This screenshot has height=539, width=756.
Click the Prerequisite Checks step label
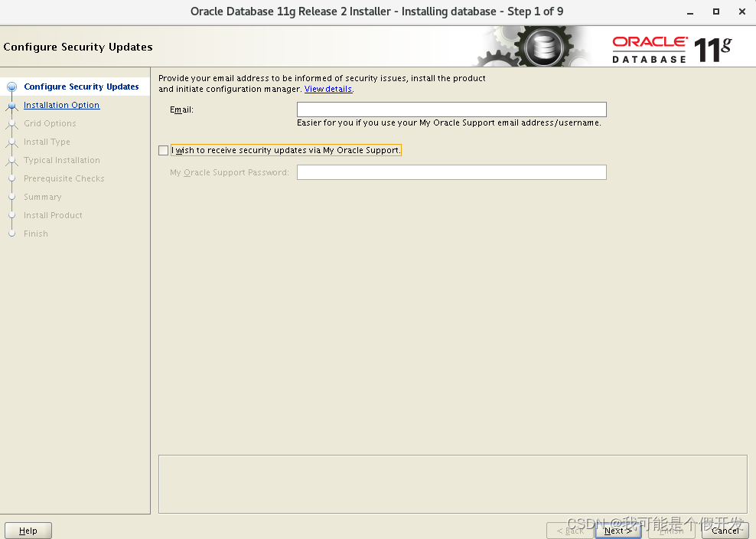click(64, 178)
